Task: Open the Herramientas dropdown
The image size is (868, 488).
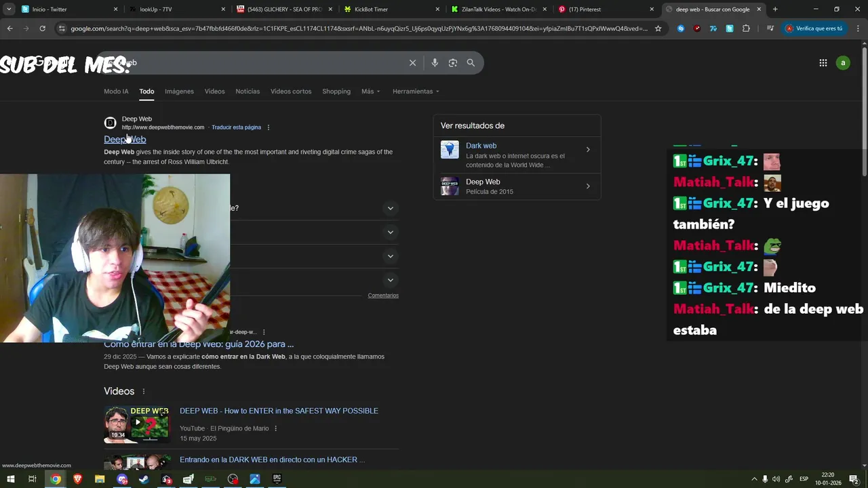Action: (x=416, y=91)
